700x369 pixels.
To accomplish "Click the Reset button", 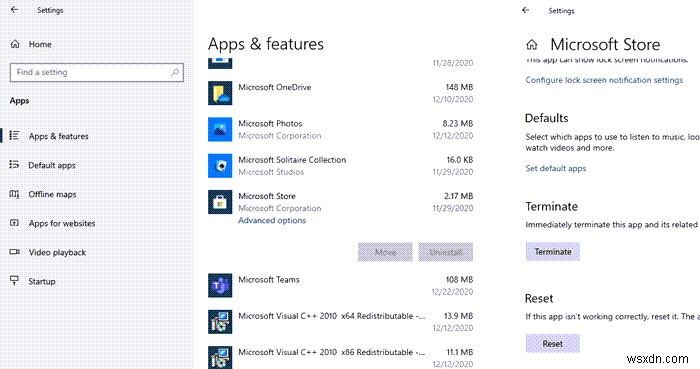I will (553, 344).
